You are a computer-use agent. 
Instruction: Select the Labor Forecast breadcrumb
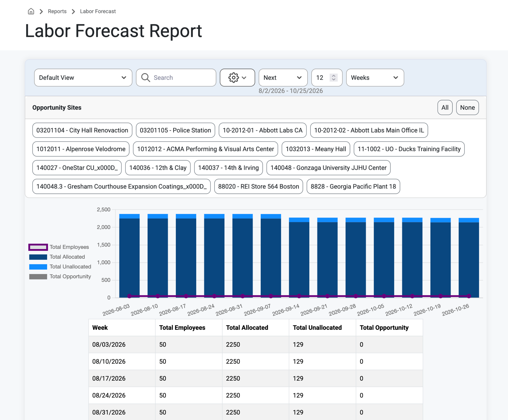[98, 11]
